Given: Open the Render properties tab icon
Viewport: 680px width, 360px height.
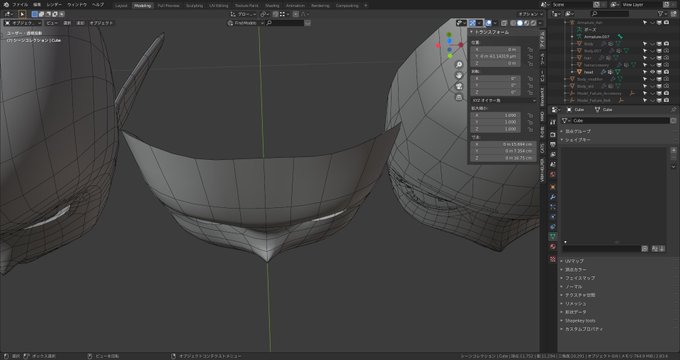Looking at the screenshot, I should [552, 134].
